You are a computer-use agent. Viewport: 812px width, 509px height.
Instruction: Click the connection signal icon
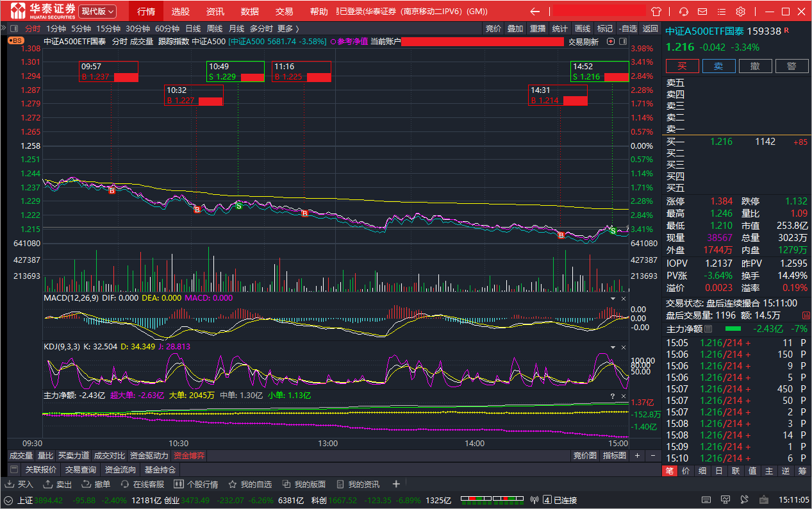pyautogui.click(x=535, y=499)
